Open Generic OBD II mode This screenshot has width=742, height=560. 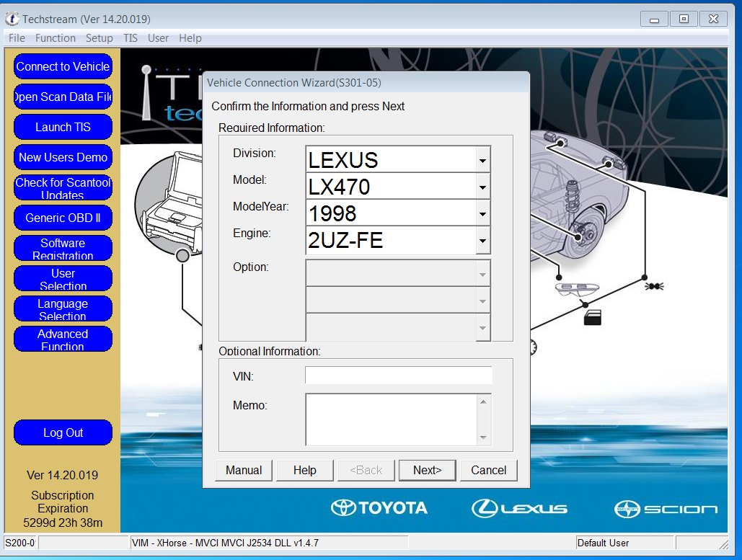[63, 218]
